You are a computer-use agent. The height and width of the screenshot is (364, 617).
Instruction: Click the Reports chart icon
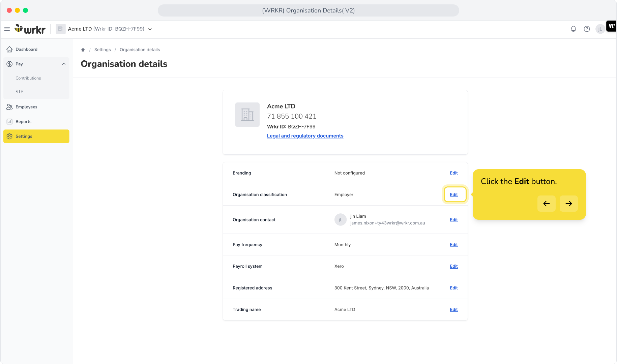(9, 122)
